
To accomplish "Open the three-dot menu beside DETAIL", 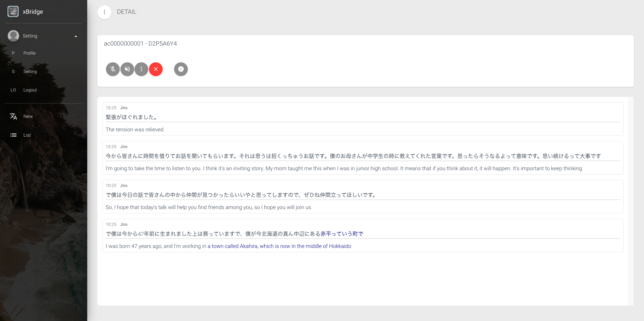I will [104, 12].
